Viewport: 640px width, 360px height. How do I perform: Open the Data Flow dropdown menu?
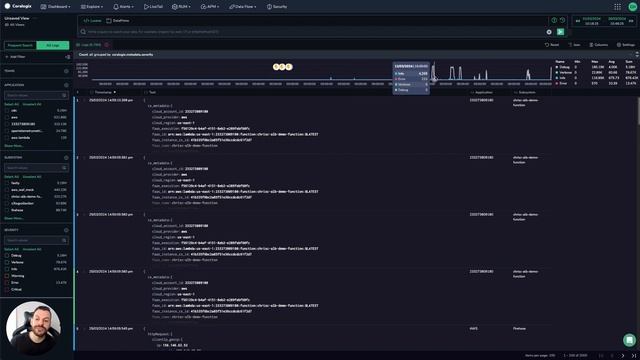243,7
